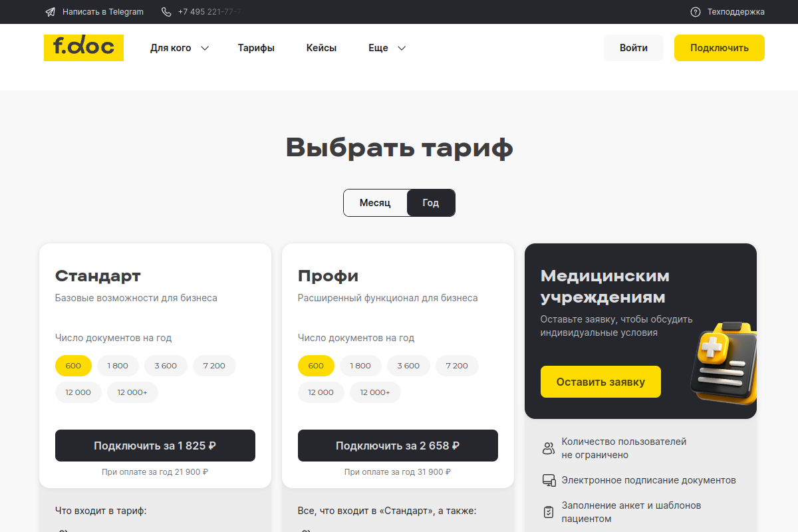Image resolution: width=798 pixels, height=532 pixels.
Task: Open the Кейсы menu item
Action: click(321, 48)
